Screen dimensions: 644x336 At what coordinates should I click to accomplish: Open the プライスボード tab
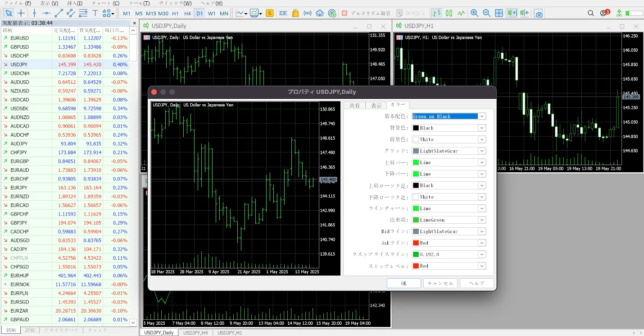coord(61,330)
